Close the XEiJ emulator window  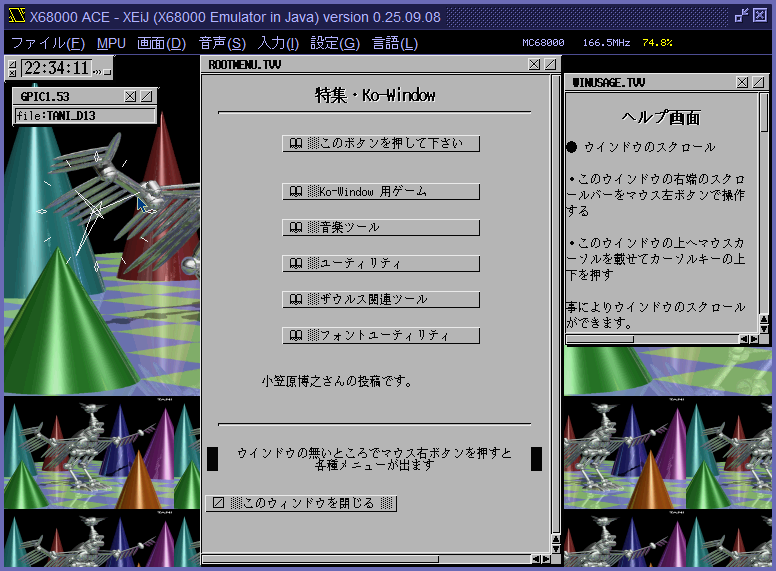pos(760,16)
